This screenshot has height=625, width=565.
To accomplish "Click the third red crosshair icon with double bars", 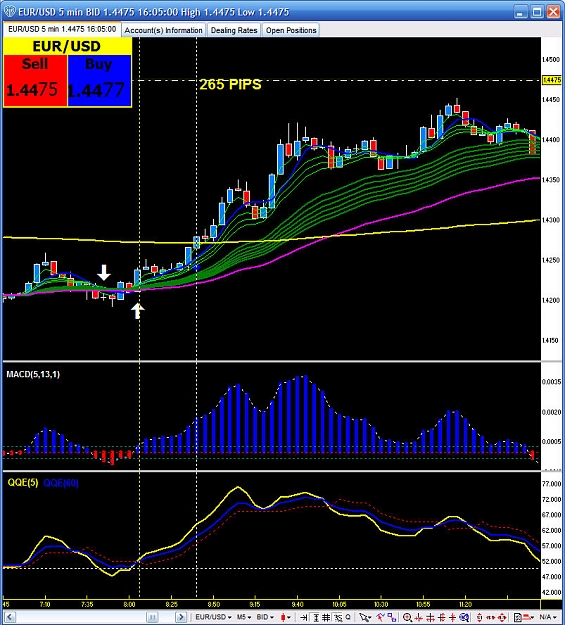I will tap(441, 617).
